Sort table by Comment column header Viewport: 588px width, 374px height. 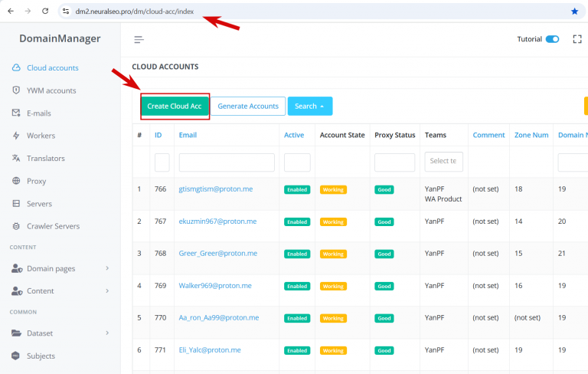pos(488,135)
